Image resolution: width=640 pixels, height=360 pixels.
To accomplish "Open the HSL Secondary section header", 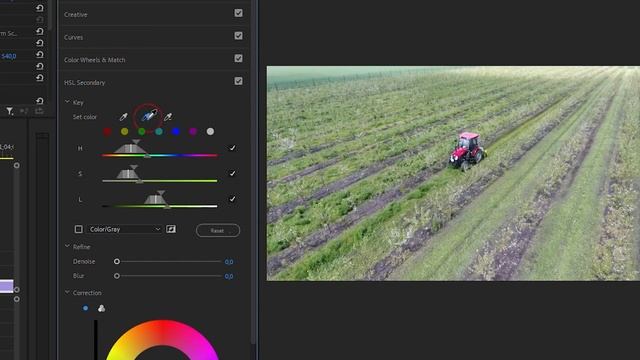I will click(x=84, y=83).
